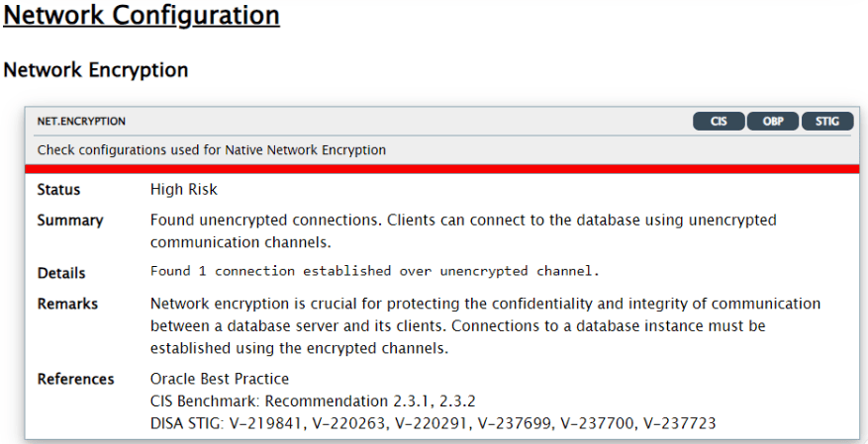Click the Network Configuration heading
This screenshot has height=444, width=868.
tap(142, 16)
